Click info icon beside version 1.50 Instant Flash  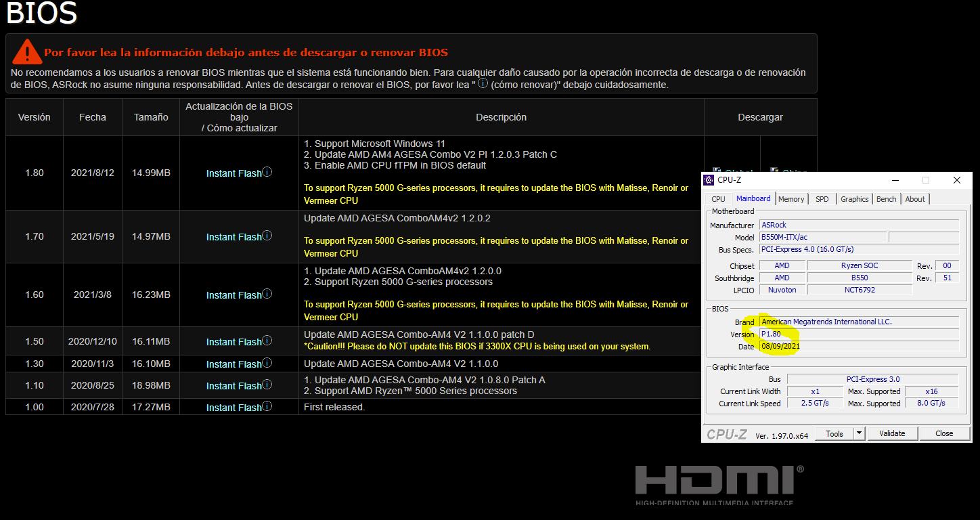tap(267, 341)
